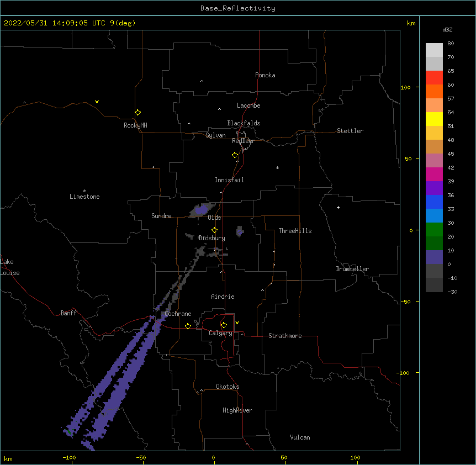Click the 80 value on the dBZ scale
Screen dimensions: 476x465
pos(451,44)
